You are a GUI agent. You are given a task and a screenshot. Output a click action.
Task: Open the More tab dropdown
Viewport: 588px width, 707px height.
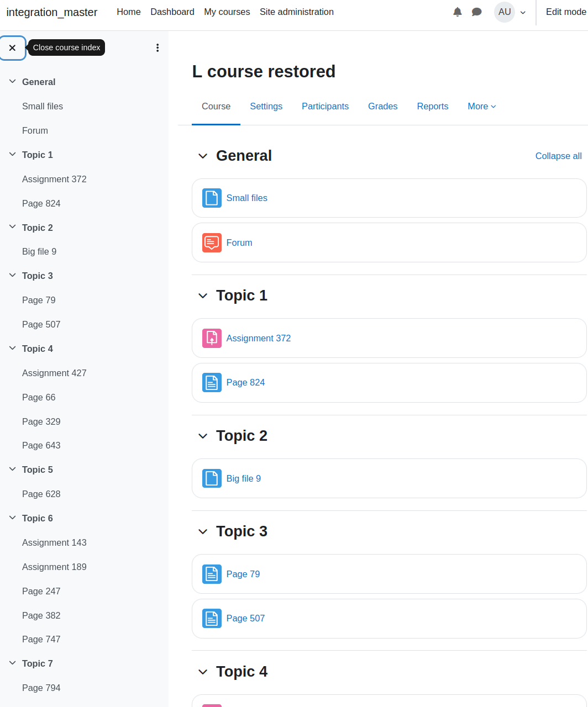(x=482, y=107)
